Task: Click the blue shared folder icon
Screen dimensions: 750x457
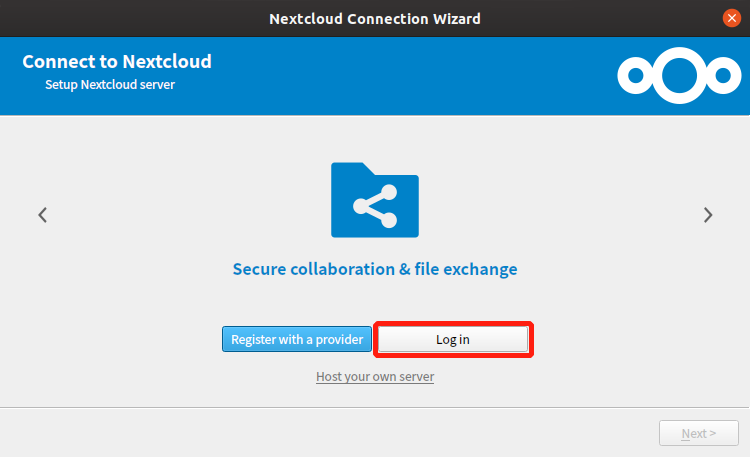Action: coord(375,200)
